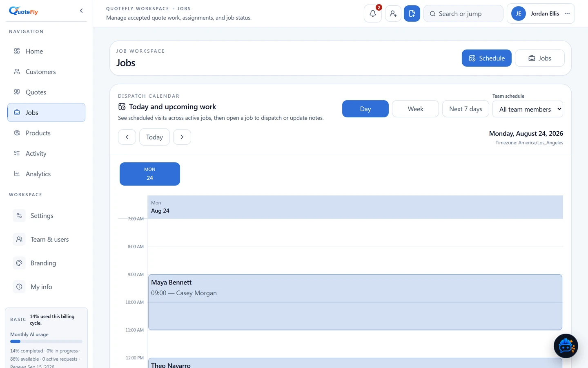Select Jobs in the navigation
This screenshot has height=368, width=588.
coord(46,112)
